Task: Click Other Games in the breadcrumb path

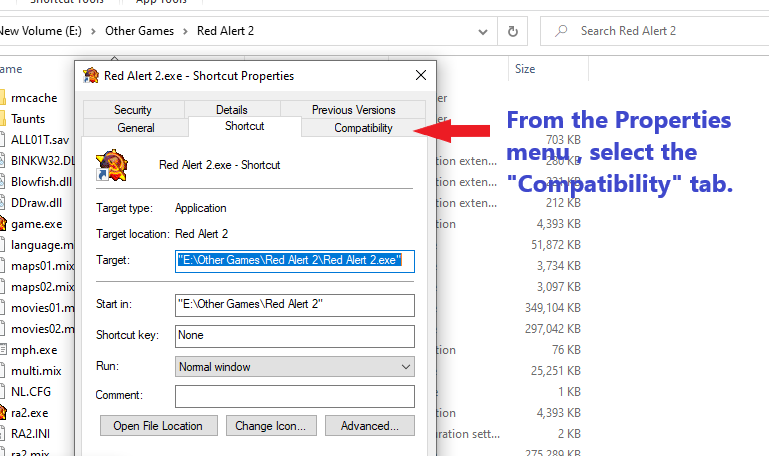Action: point(139,31)
